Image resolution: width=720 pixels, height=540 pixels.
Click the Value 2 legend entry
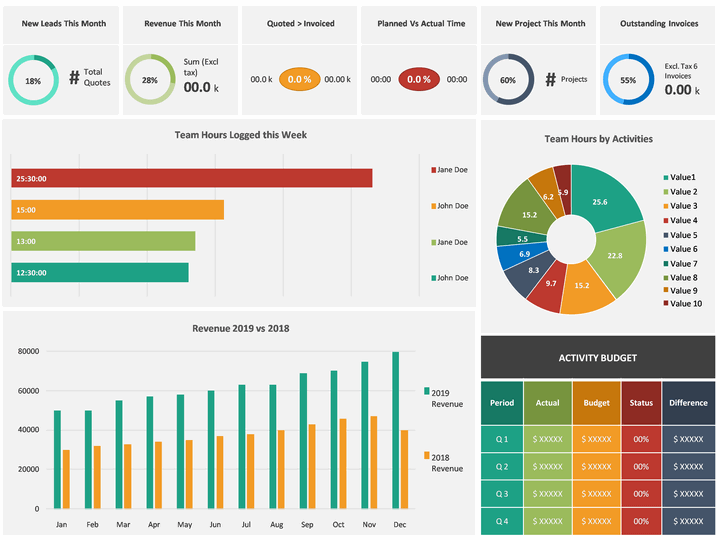click(680, 192)
